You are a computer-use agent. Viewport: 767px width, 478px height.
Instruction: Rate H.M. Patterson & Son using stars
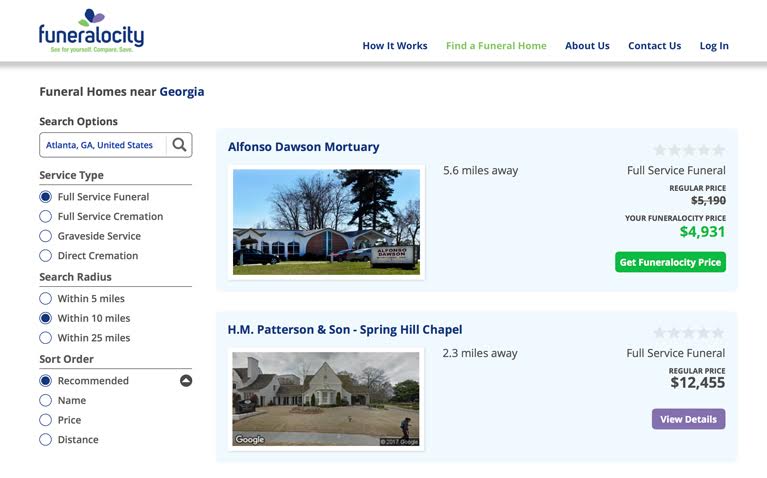point(689,333)
